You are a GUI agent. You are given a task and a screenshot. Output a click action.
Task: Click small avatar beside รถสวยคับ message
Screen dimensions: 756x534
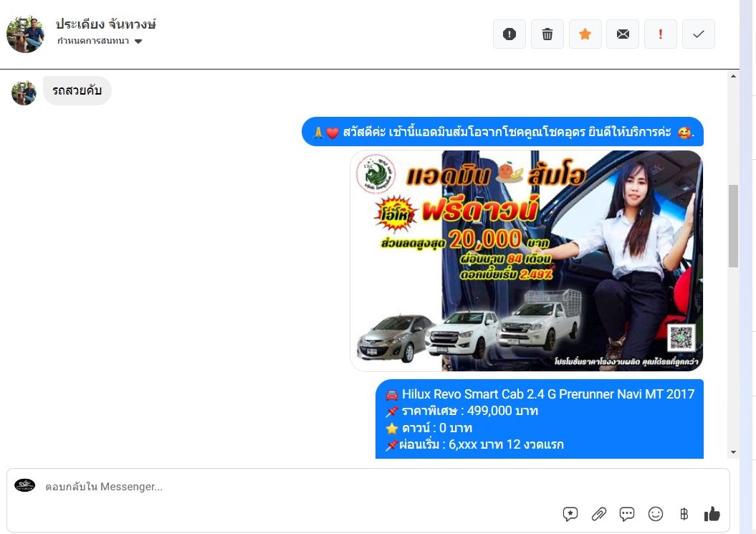point(24,92)
